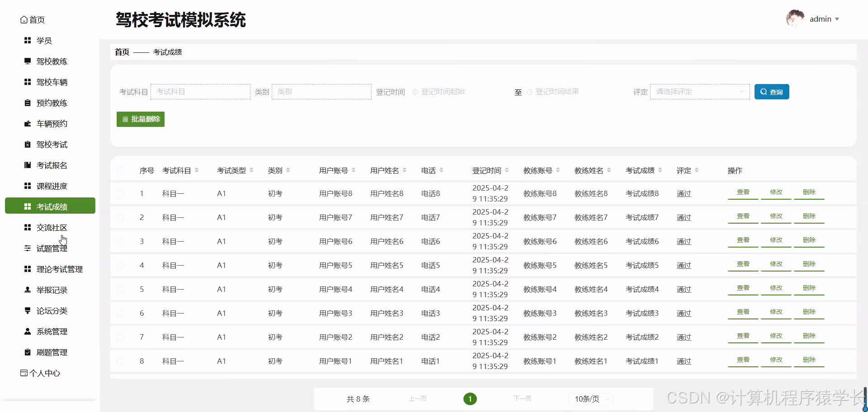Open the 请选择评定 dropdown
Image resolution: width=868 pixels, height=412 pixels.
(x=700, y=91)
